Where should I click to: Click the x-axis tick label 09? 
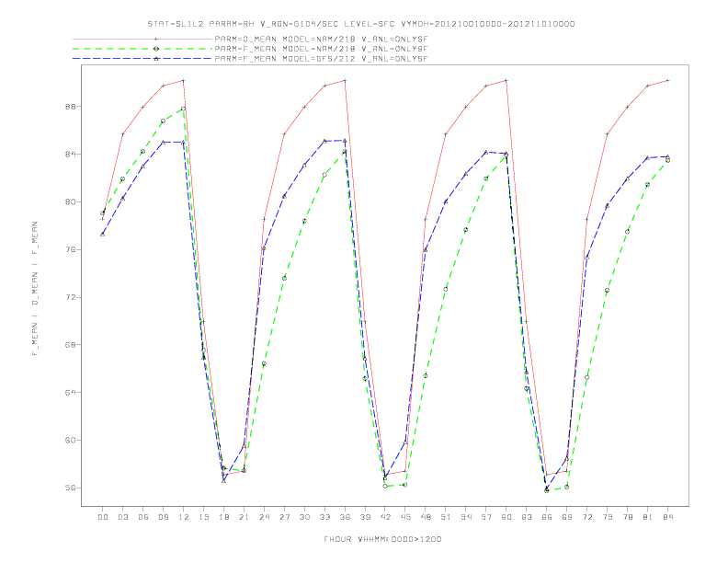(x=163, y=517)
